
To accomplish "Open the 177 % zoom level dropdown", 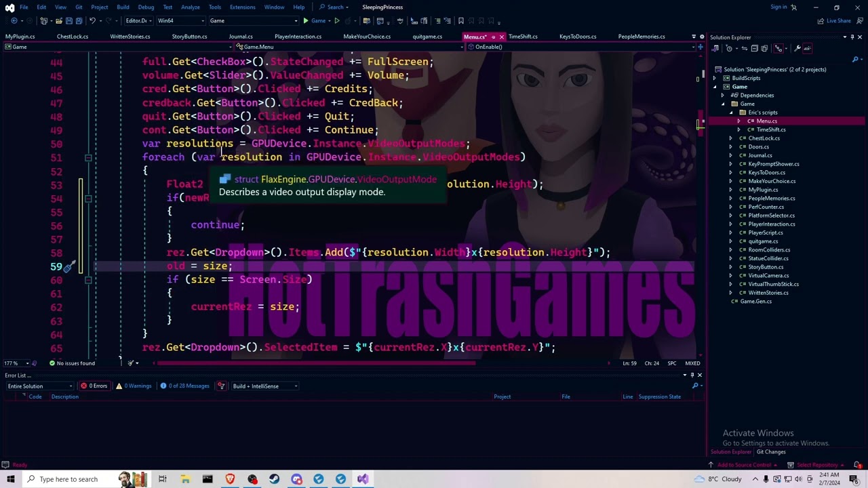I will [x=15, y=363].
